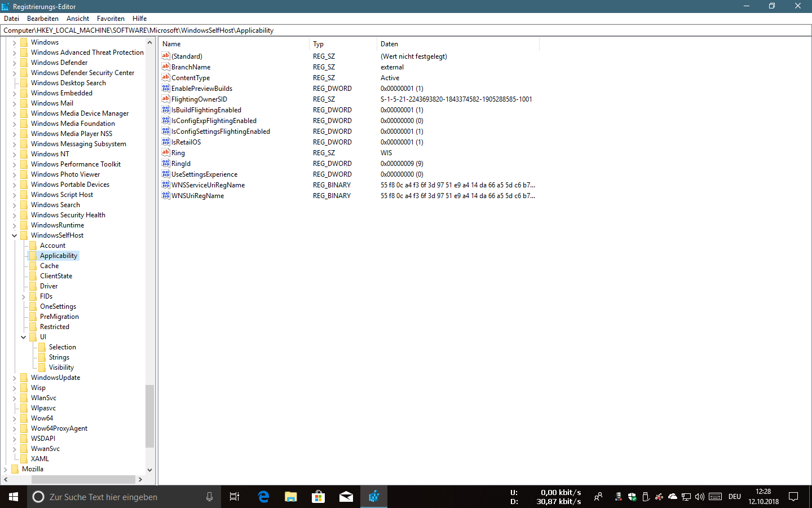Open the Bearbeiten menu
The height and width of the screenshot is (508, 812).
43,19
